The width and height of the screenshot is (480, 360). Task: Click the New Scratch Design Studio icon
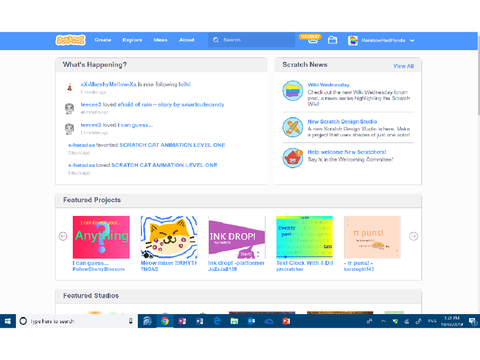(293, 127)
